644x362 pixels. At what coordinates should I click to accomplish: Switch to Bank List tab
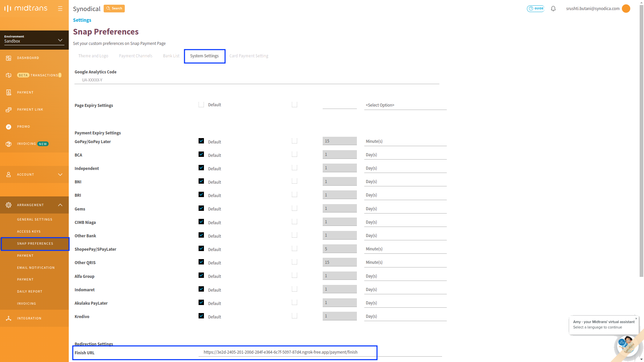click(171, 56)
